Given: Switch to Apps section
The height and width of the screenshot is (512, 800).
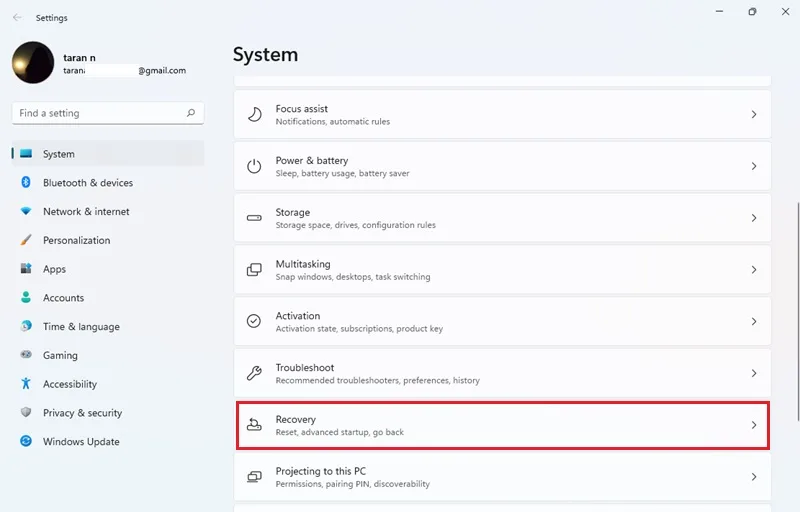Looking at the screenshot, I should (x=108, y=269).
